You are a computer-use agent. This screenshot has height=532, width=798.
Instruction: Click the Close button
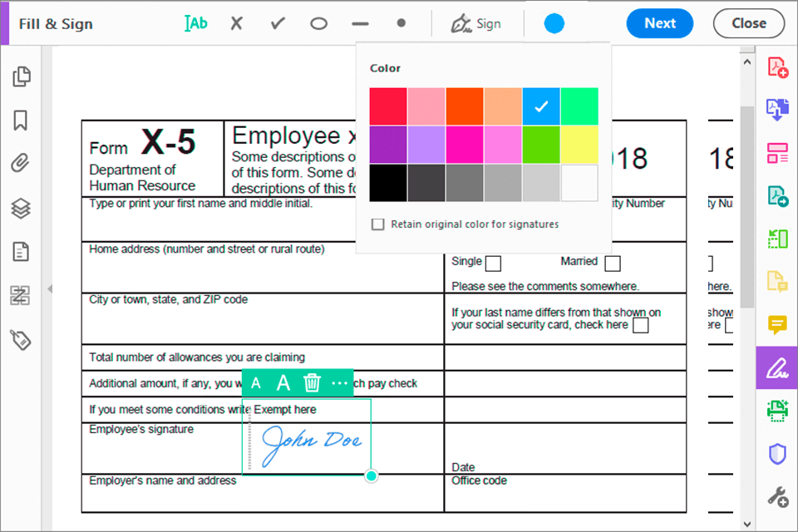point(749,23)
